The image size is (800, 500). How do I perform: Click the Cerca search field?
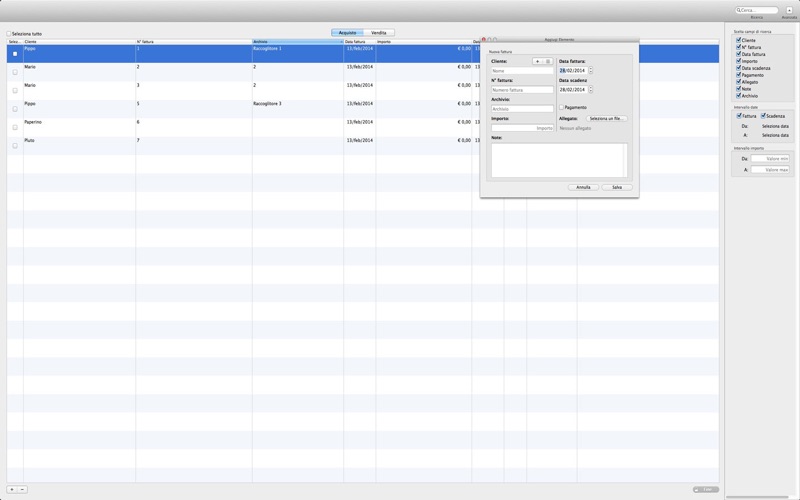coord(757,10)
